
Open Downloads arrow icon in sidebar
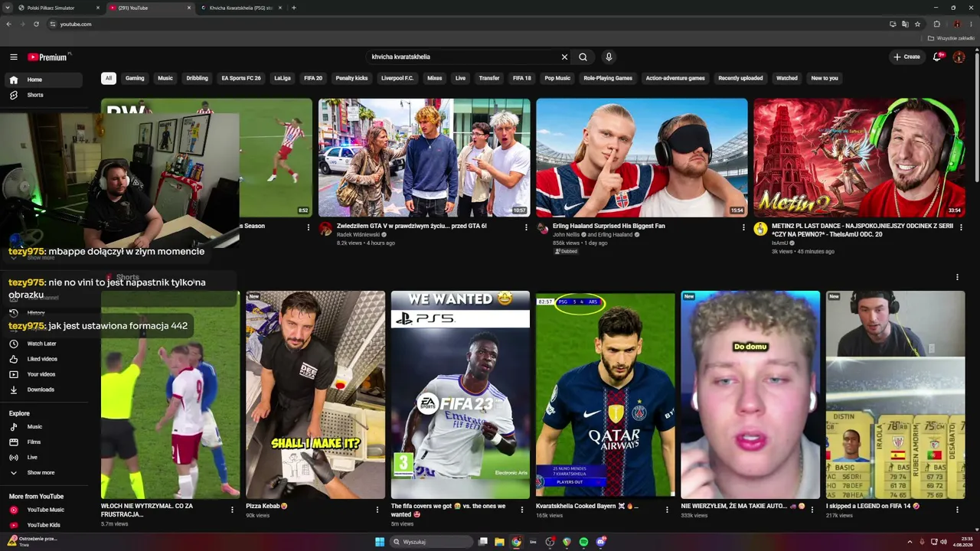click(x=13, y=390)
